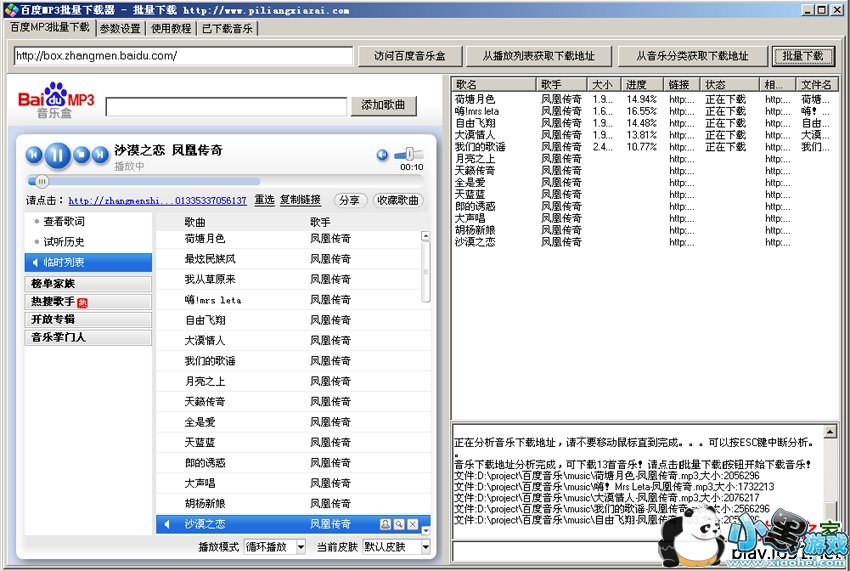Click the 批量下载 button
Viewport: 850px width, 571px height.
pos(803,56)
